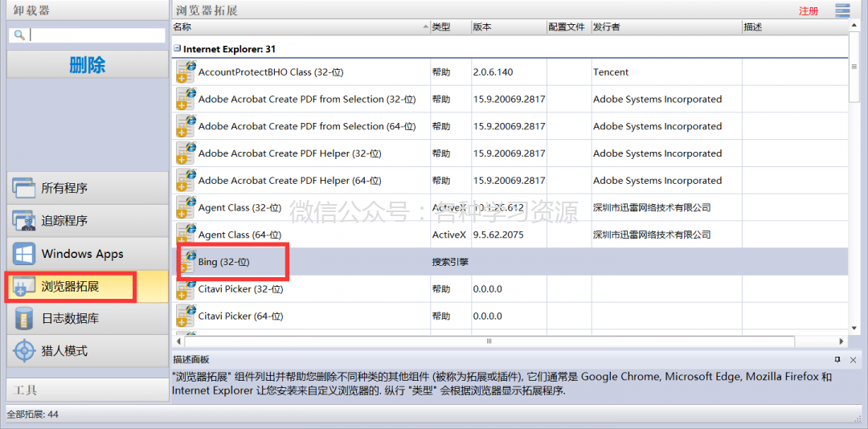Switch to 追踪程序 view
The width and height of the screenshot is (868, 429).
click(x=88, y=221)
